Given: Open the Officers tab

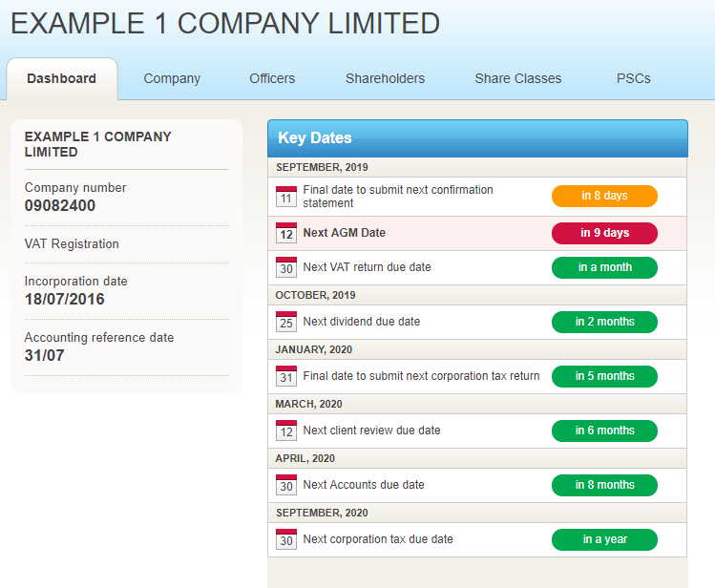Looking at the screenshot, I should 272,78.
